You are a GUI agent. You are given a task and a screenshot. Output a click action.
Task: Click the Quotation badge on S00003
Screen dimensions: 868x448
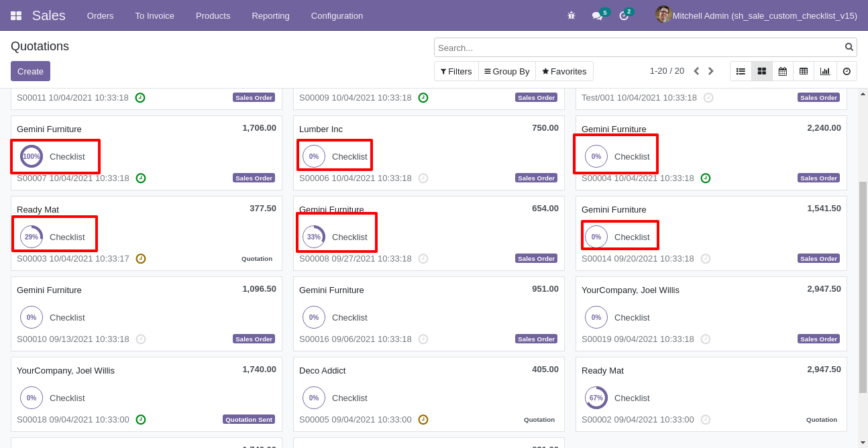click(257, 259)
